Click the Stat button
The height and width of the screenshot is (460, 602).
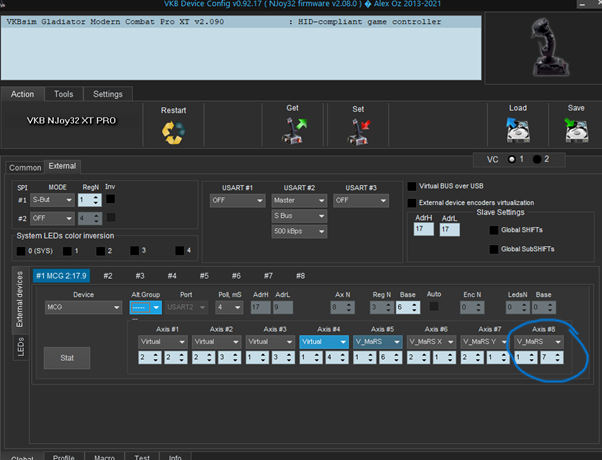[67, 358]
